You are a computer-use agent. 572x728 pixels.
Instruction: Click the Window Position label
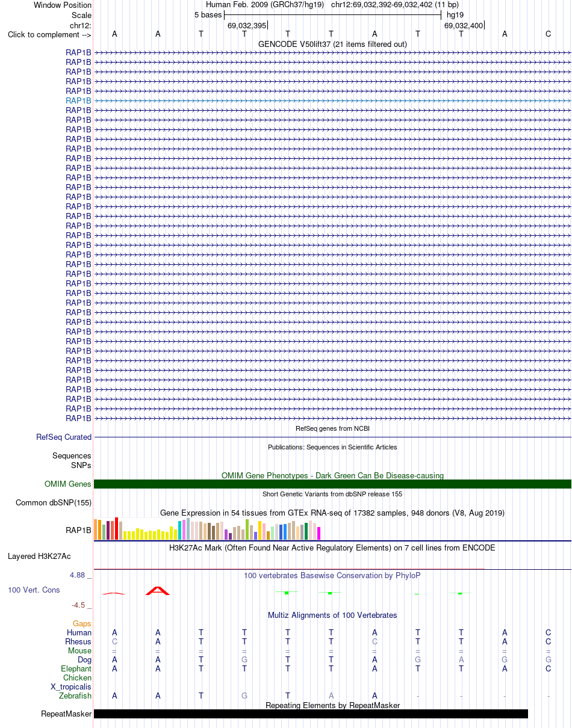click(x=63, y=5)
